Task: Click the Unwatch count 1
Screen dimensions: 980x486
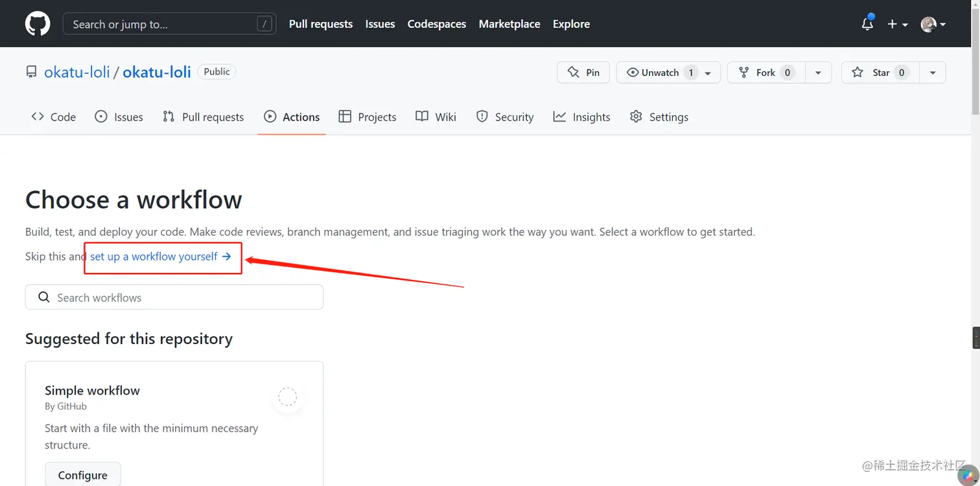Action: pyautogui.click(x=691, y=73)
